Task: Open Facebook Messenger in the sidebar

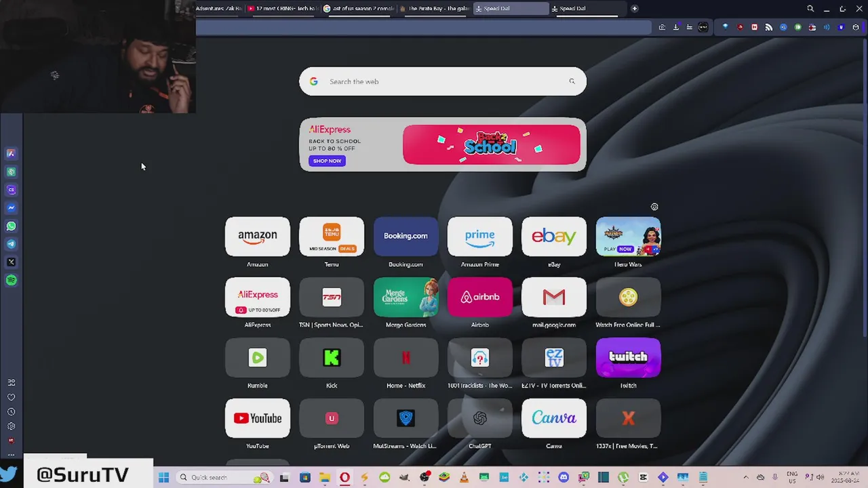Action: (x=11, y=208)
